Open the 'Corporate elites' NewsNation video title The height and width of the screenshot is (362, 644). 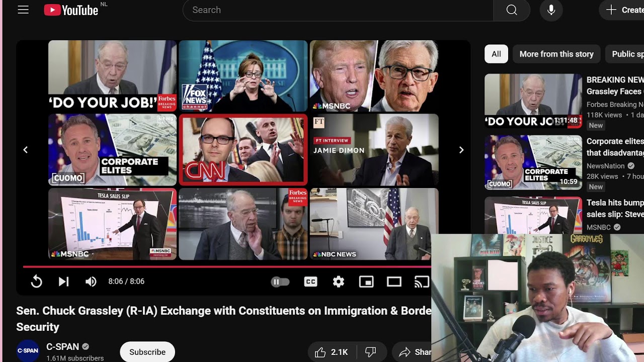[615, 147]
